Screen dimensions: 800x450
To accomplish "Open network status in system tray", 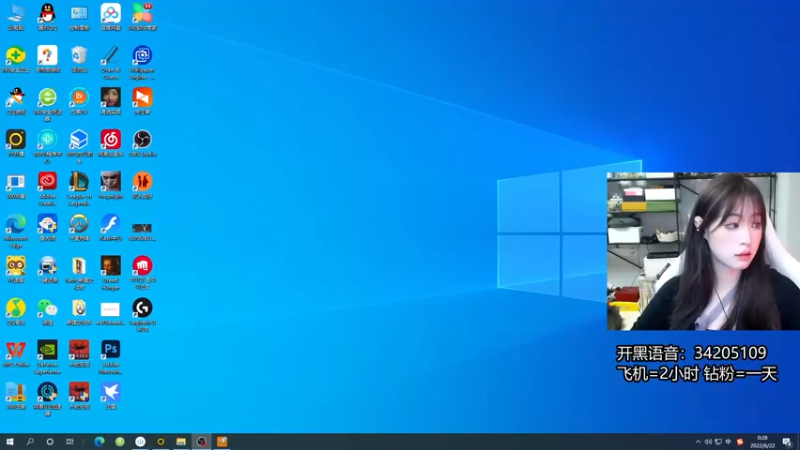I will click(x=718, y=442).
